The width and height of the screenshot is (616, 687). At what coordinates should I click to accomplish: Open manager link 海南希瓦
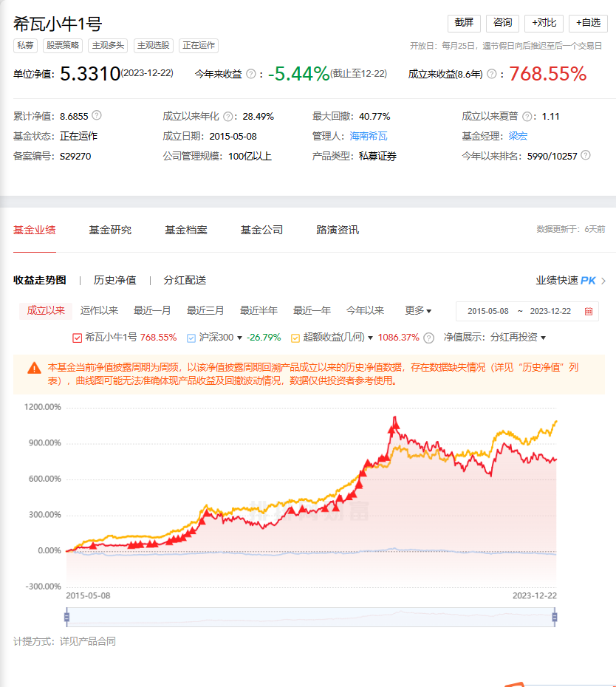(x=369, y=136)
